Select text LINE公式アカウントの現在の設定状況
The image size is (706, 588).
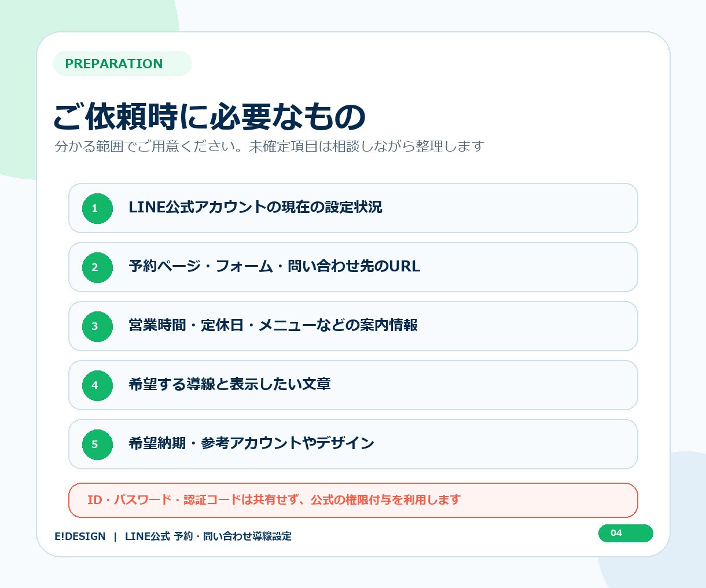255,207
